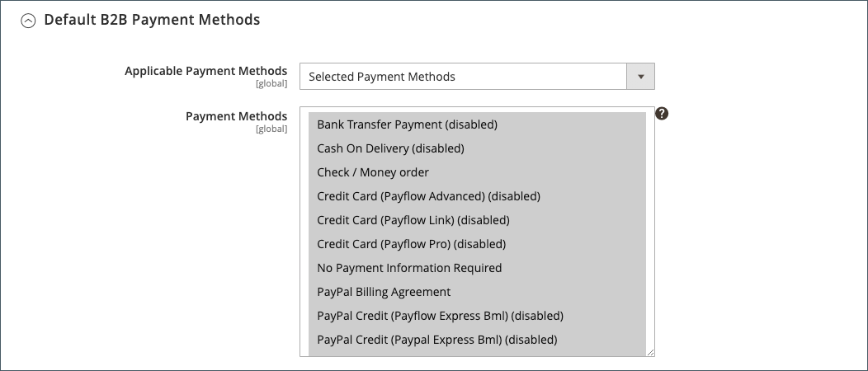
Task: Click the Payment Methods help question icon
Action: (x=662, y=113)
